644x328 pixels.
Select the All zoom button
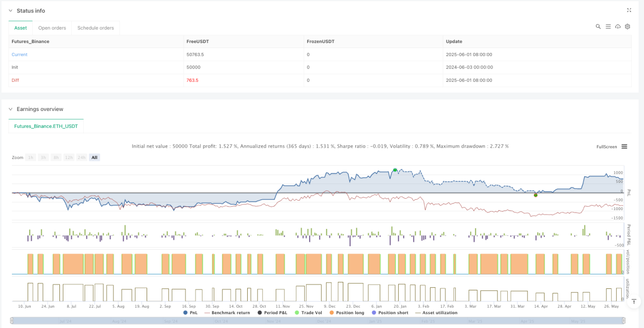94,158
